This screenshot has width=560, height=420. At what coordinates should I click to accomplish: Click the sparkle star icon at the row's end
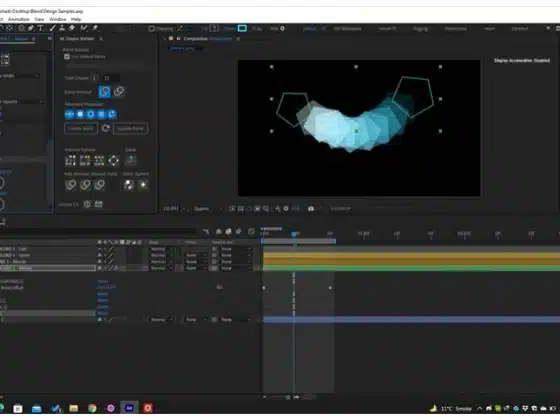(143, 185)
